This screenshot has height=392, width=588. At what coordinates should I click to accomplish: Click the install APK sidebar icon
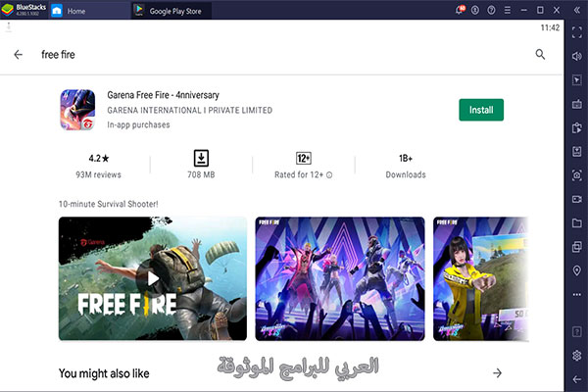(577, 152)
